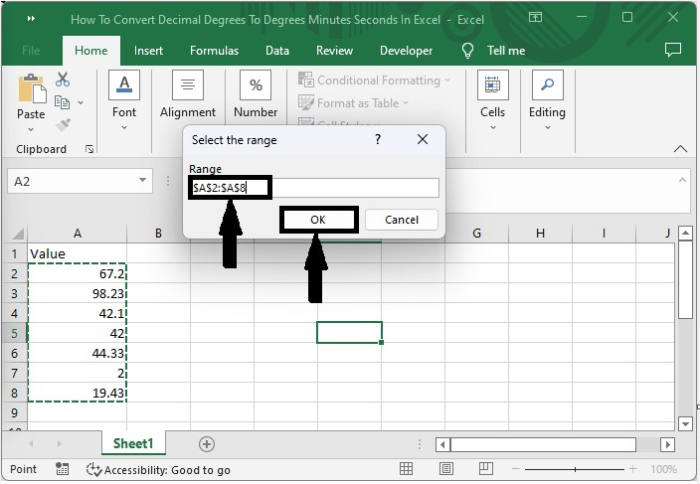
Task: Click Format as Table
Action: coord(353,103)
